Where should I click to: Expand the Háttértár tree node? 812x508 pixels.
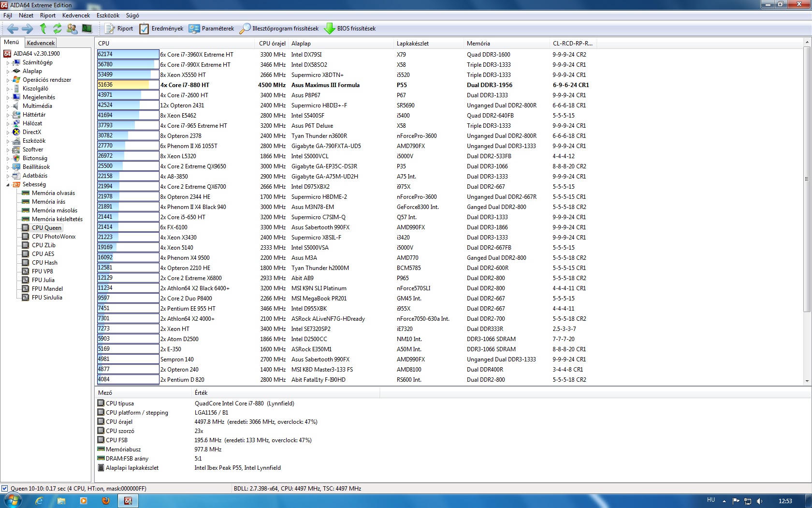pos(8,115)
